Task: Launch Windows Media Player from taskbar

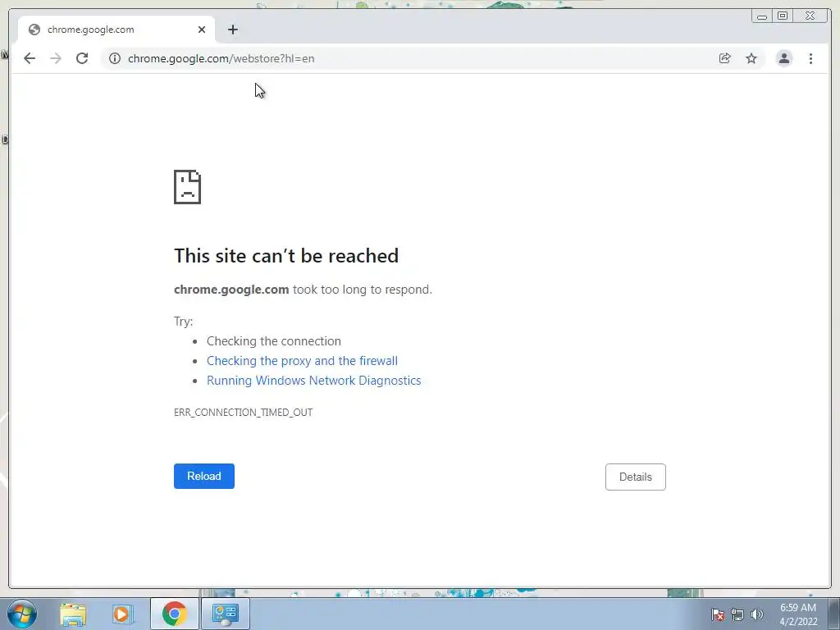Action: point(122,614)
